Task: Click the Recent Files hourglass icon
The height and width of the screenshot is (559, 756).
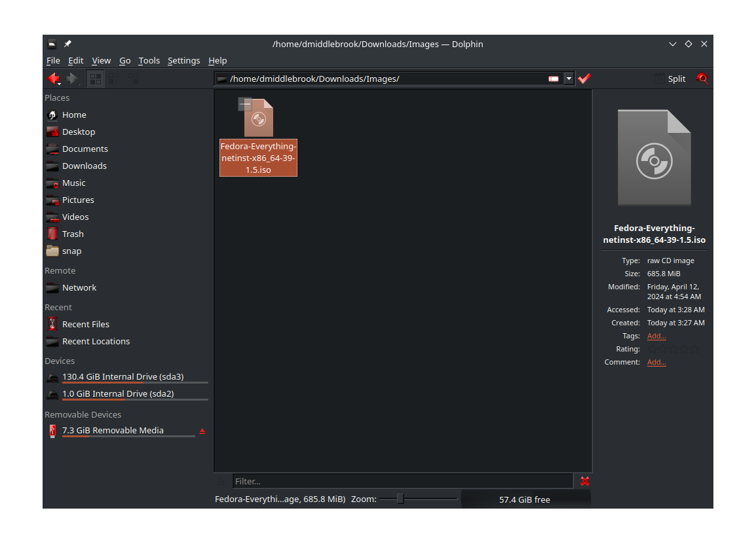Action: click(52, 324)
